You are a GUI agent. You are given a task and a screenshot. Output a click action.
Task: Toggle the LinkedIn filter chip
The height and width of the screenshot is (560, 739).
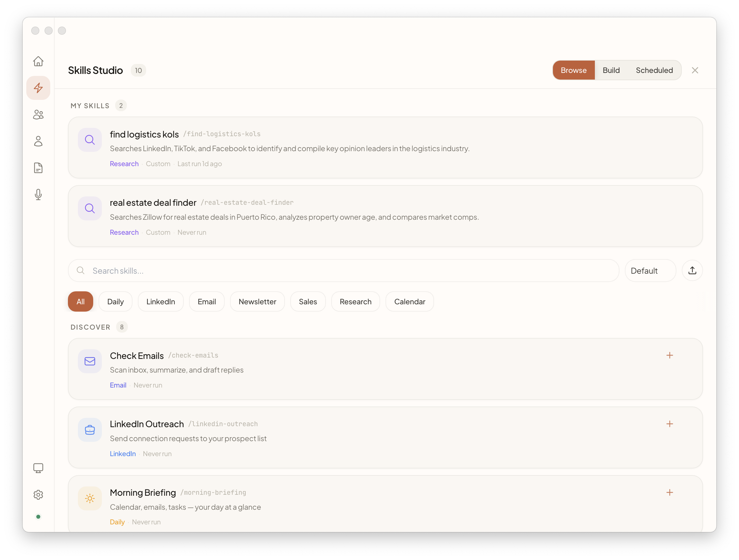(x=160, y=301)
